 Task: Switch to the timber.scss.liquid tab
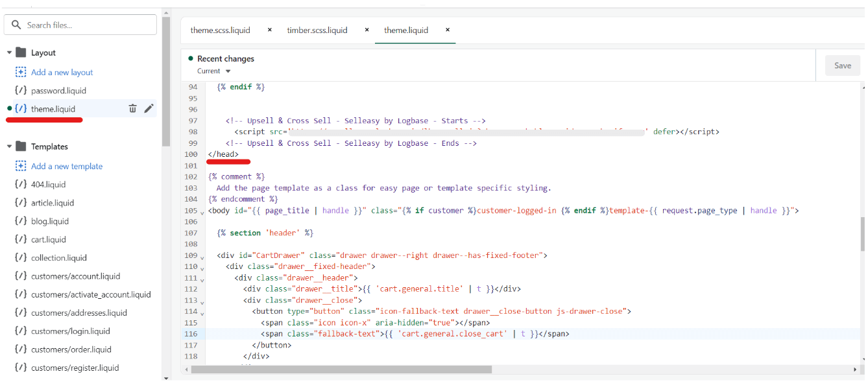317,30
